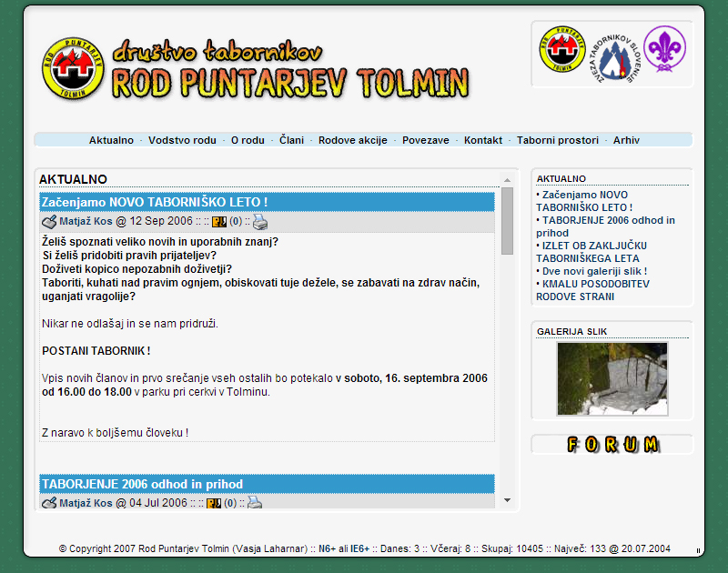Viewport: 728px width, 573px height.
Task: Click the blue headline TABORJENJE 2006 odhod in prihod
Action: click(143, 485)
